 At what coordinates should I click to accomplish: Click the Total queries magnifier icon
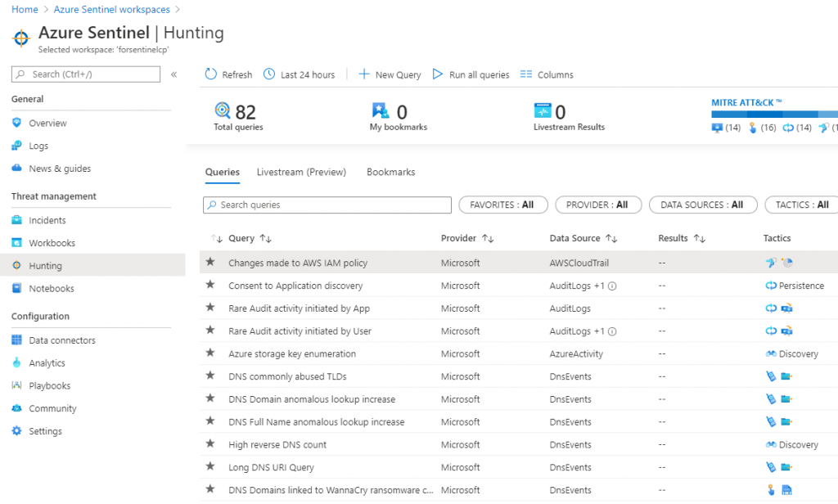point(223,110)
